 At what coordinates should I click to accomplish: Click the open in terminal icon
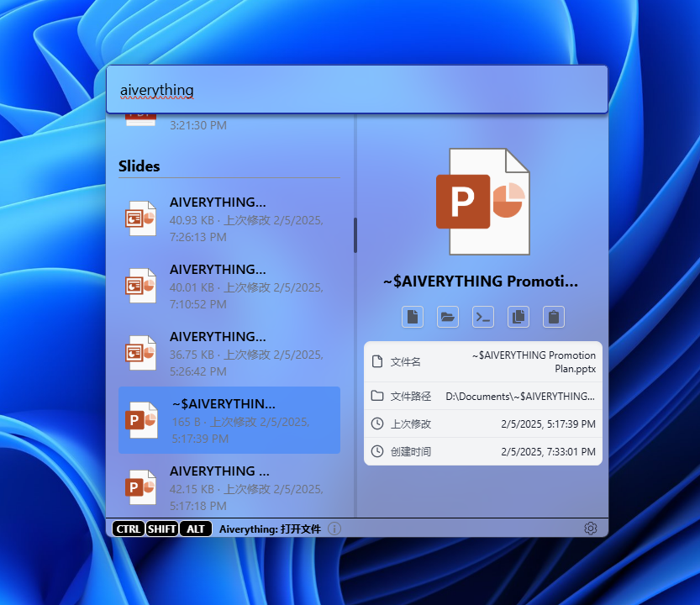click(x=483, y=317)
